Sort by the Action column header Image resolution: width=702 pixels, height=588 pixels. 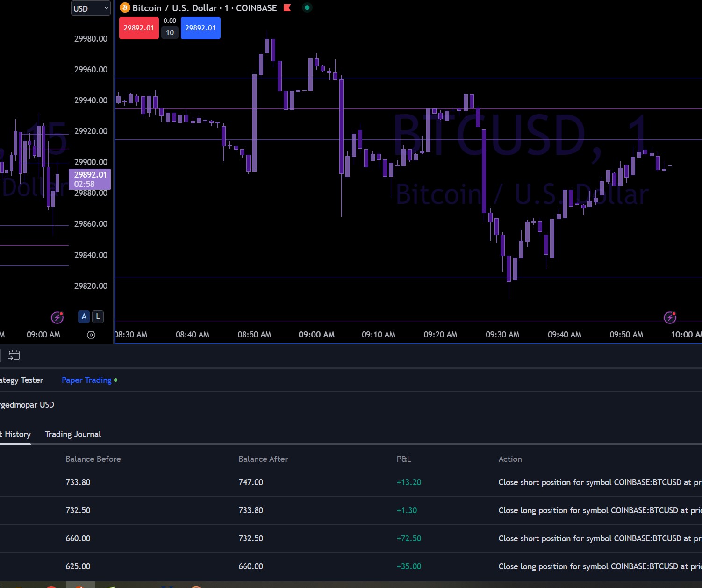click(x=510, y=459)
